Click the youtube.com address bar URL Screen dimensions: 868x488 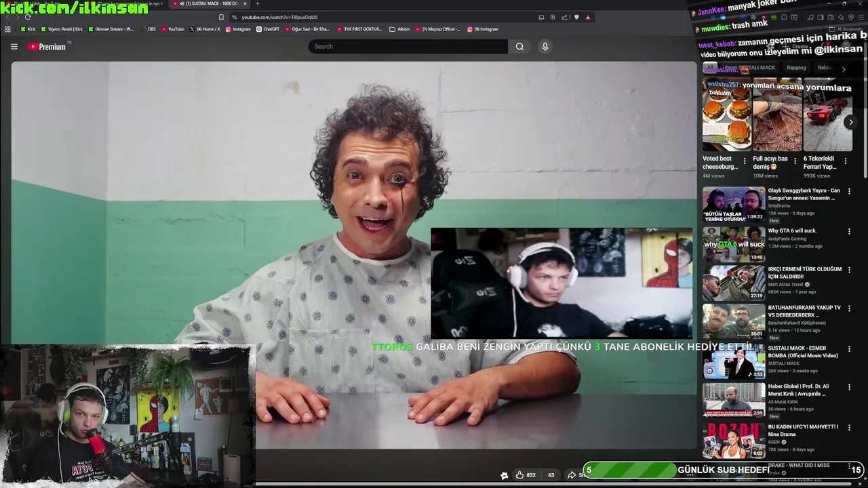[x=279, y=17]
